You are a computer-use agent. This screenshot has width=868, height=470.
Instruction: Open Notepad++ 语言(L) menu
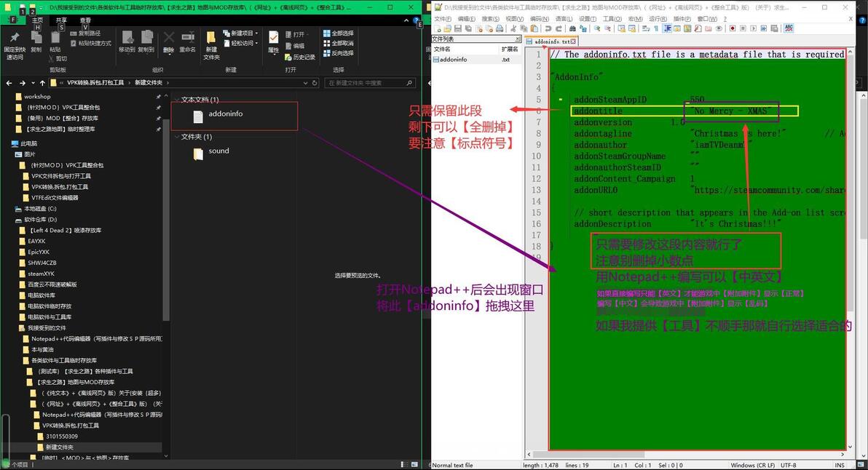coord(564,19)
